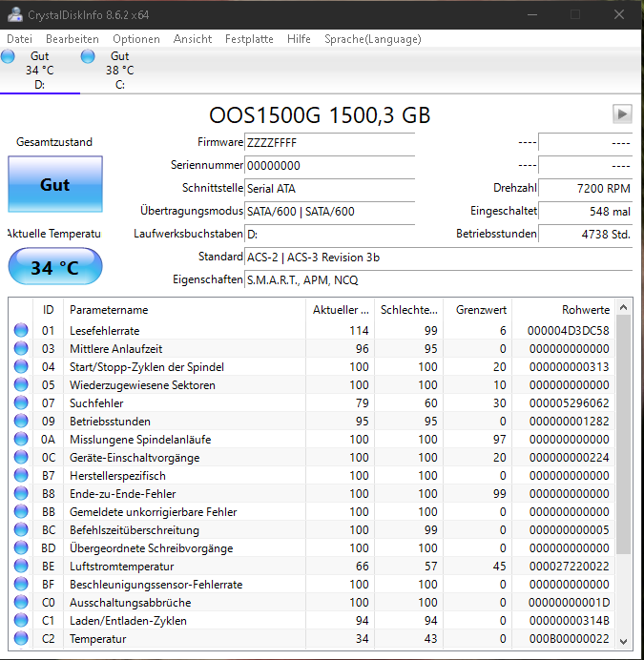Select the D: drive tab
Viewport: 644px width, 660px height.
(40, 71)
